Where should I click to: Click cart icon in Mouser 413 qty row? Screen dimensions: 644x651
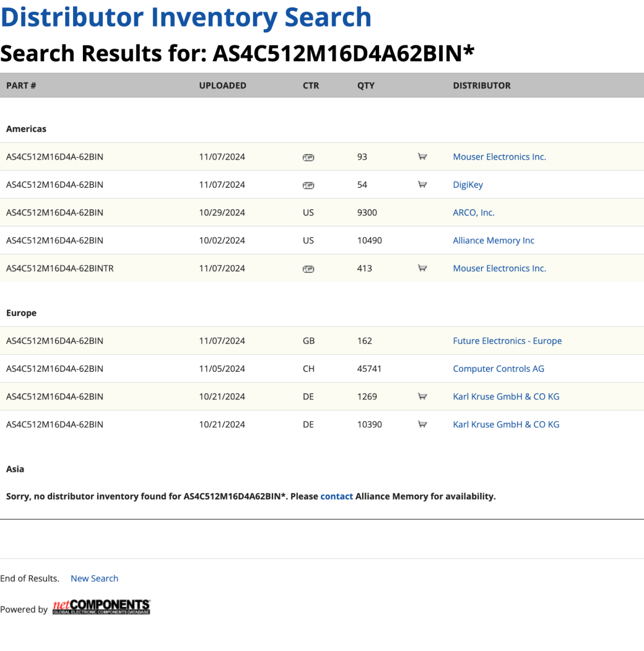(x=422, y=268)
